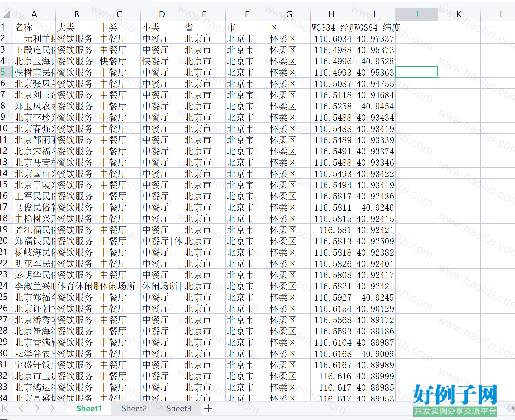Viewport: 515px width, 420px height.
Task: Click cell with longitude 116.5817
Action: click(x=332, y=196)
